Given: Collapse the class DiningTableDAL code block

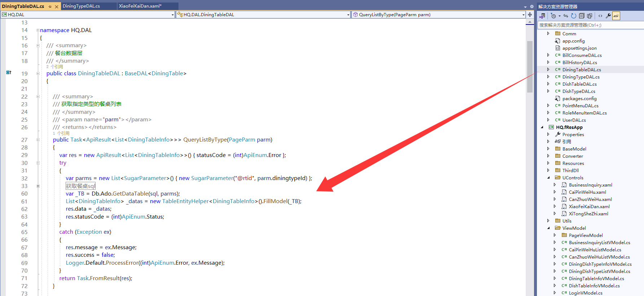Looking at the screenshot, I should [x=38, y=73].
